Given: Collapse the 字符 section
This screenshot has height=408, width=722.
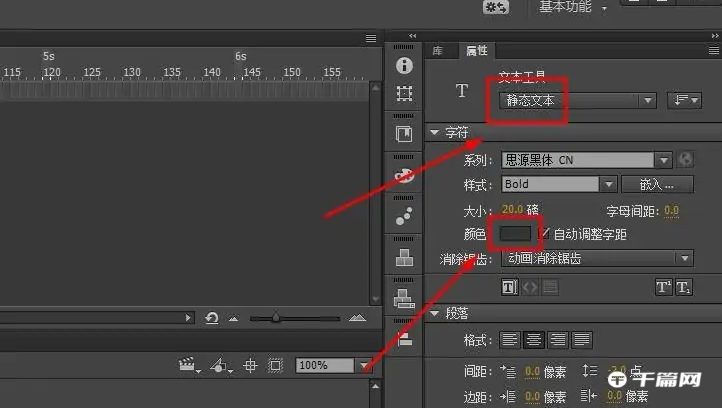Looking at the screenshot, I should pos(434,132).
